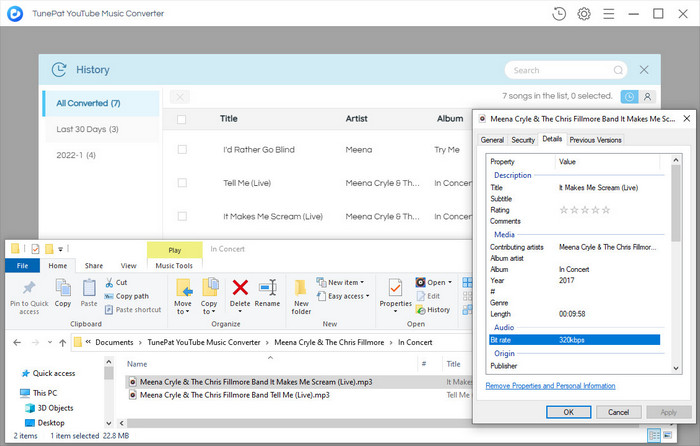Click the New folder icon

click(301, 297)
